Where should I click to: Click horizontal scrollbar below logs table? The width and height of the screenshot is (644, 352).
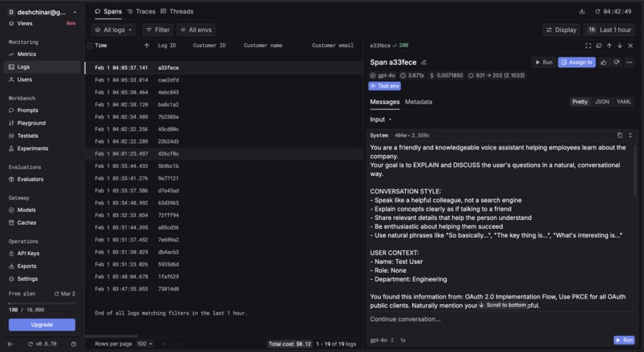[x=111, y=336]
